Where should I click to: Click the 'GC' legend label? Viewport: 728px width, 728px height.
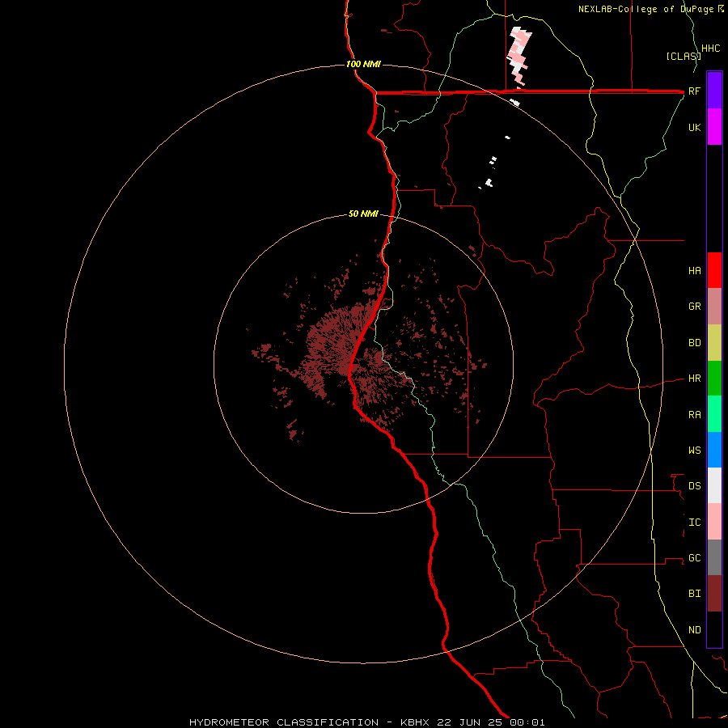point(694,557)
